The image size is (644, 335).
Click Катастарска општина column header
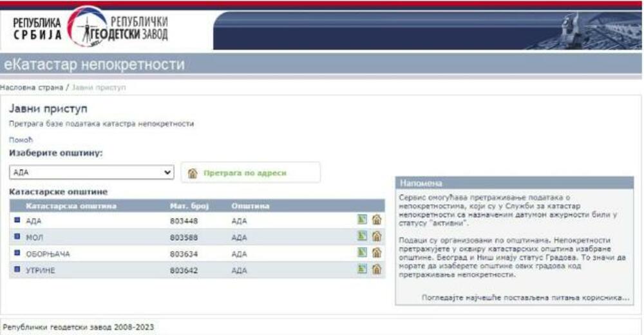tap(71, 206)
